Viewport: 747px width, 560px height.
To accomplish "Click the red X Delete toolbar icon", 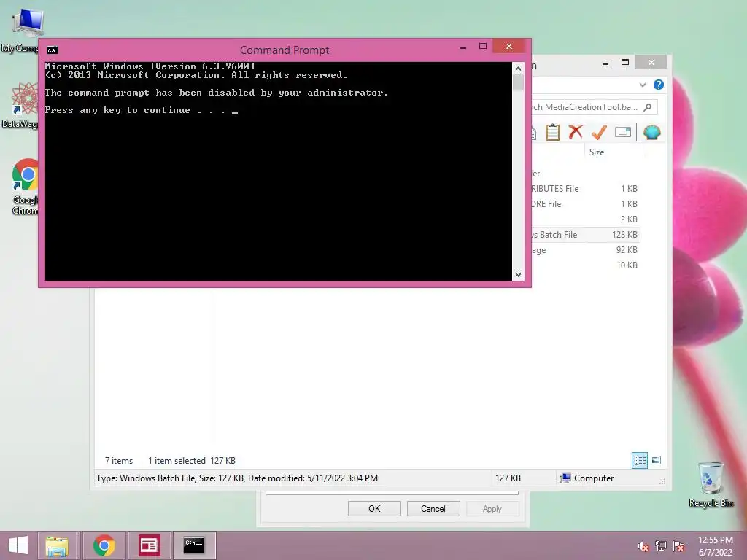I will pos(576,132).
